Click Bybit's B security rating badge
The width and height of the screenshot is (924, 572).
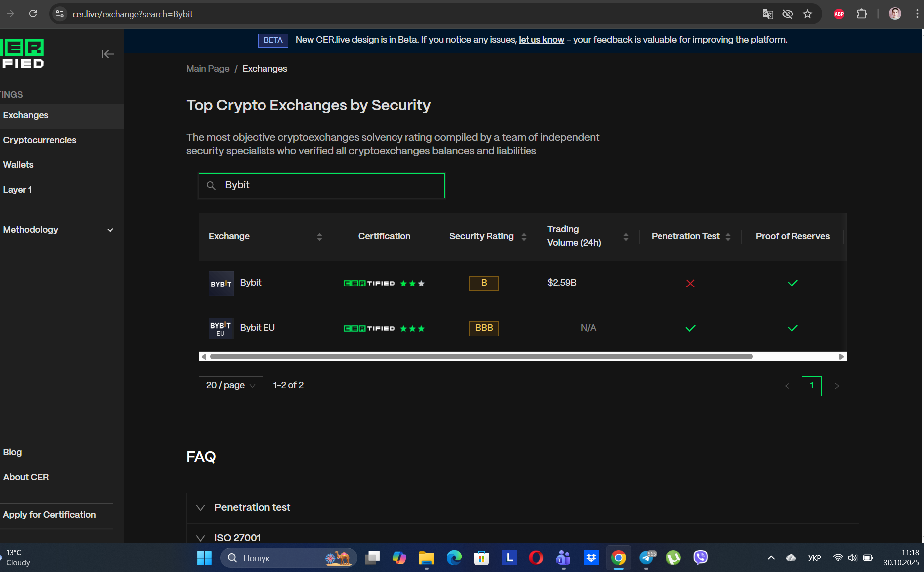click(x=484, y=283)
